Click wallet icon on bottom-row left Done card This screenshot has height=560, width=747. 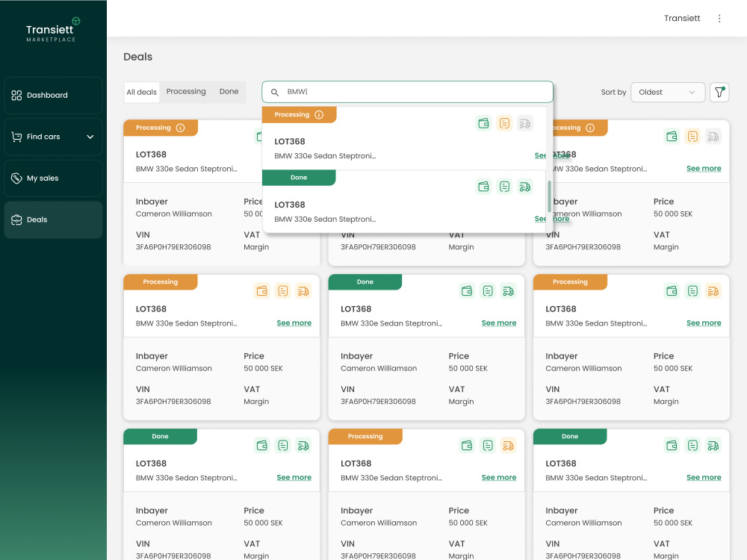click(262, 446)
